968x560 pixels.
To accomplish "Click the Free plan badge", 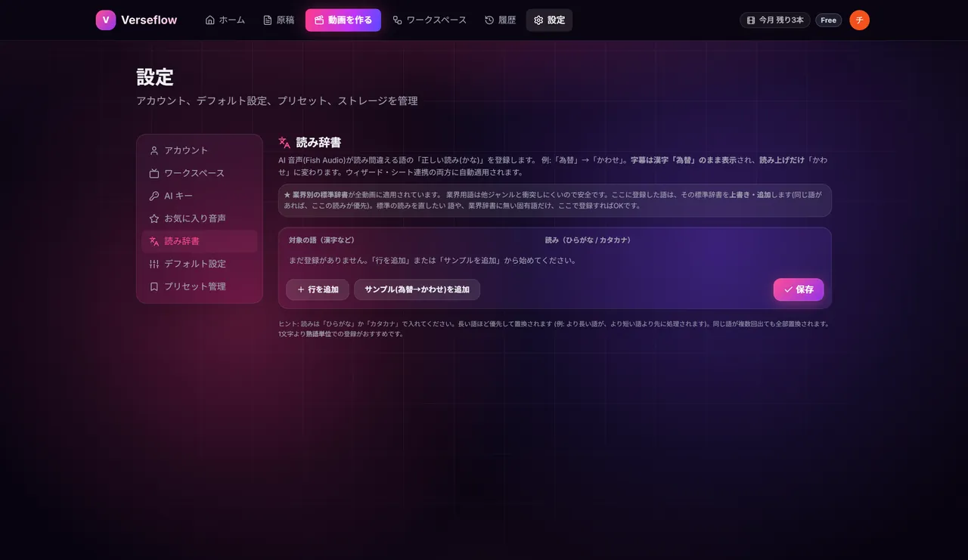I will point(829,20).
